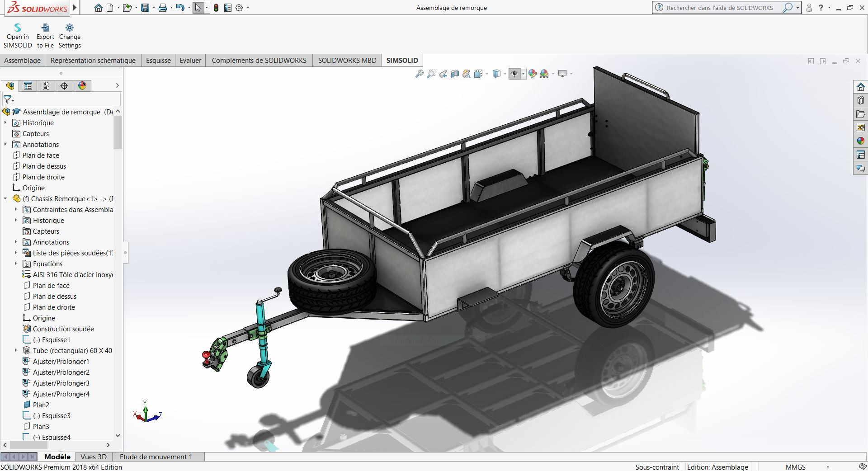The height and width of the screenshot is (471, 868).
Task: Open the Evaluer ribbon tab
Action: [190, 60]
